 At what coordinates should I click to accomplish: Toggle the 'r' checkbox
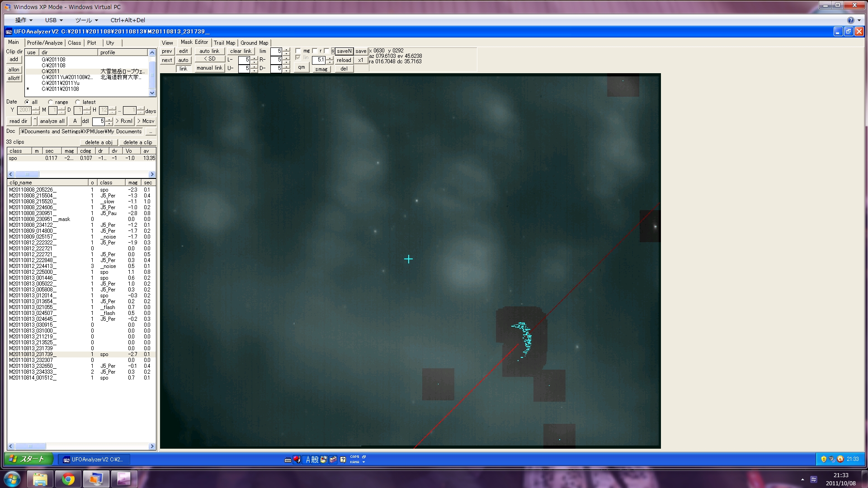[x=315, y=51]
